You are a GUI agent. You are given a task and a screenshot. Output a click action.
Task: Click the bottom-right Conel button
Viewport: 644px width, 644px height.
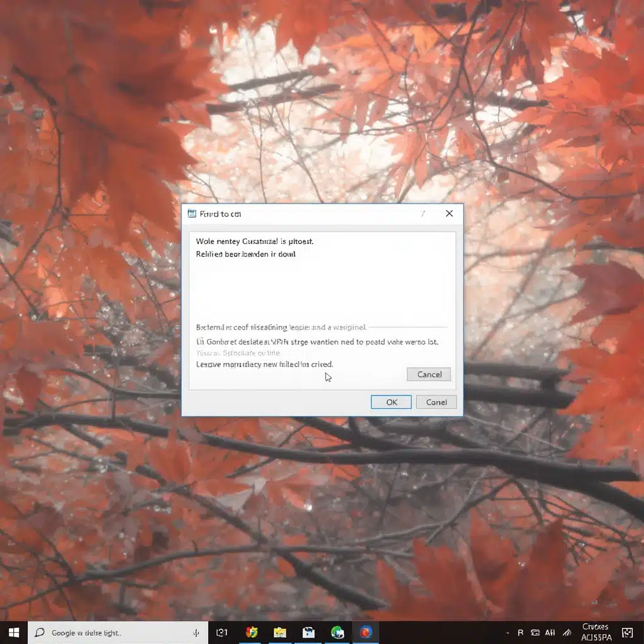(x=436, y=402)
